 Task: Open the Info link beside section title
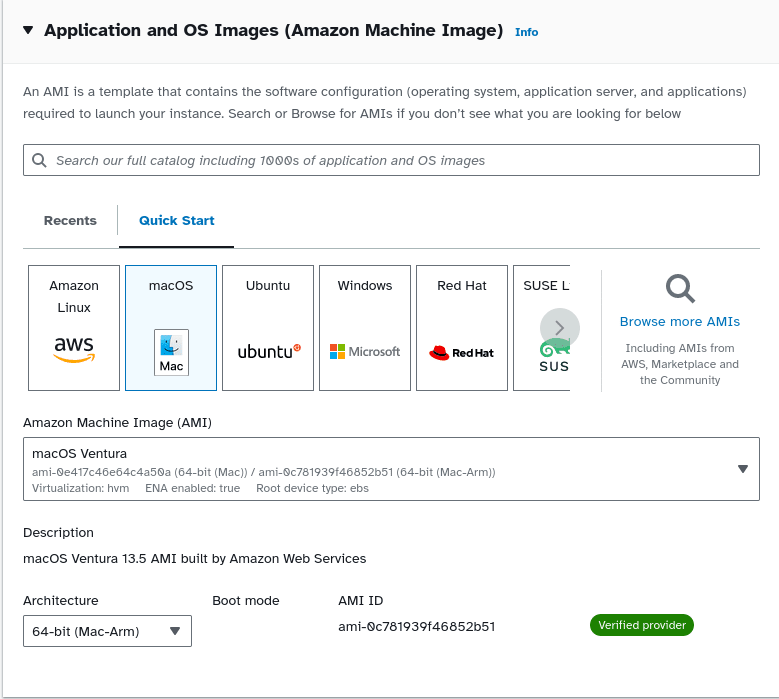pos(526,32)
